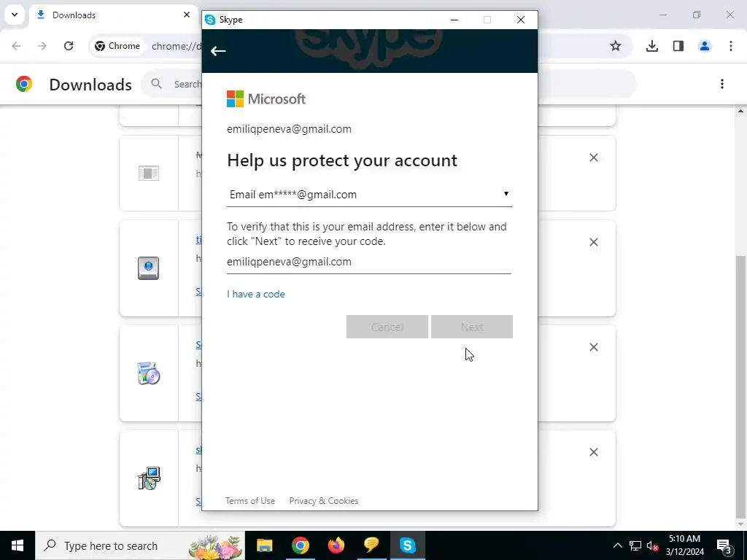Click the computer setup file icon
This screenshot has height=560, width=747.
point(149,478)
